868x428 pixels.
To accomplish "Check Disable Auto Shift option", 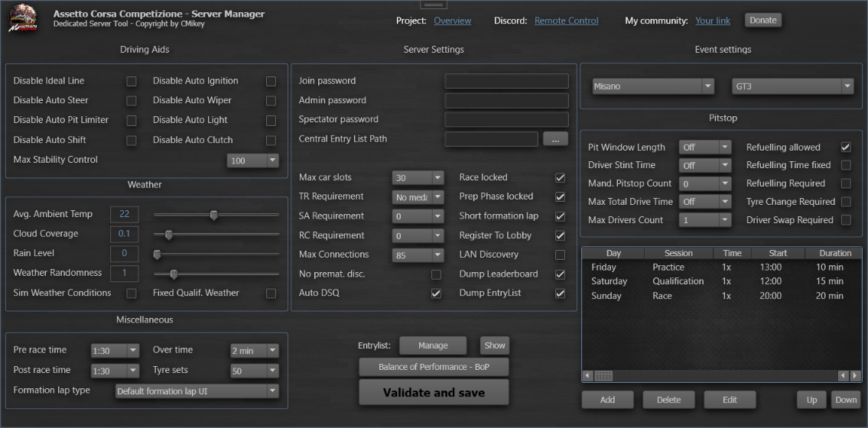I will click(132, 141).
